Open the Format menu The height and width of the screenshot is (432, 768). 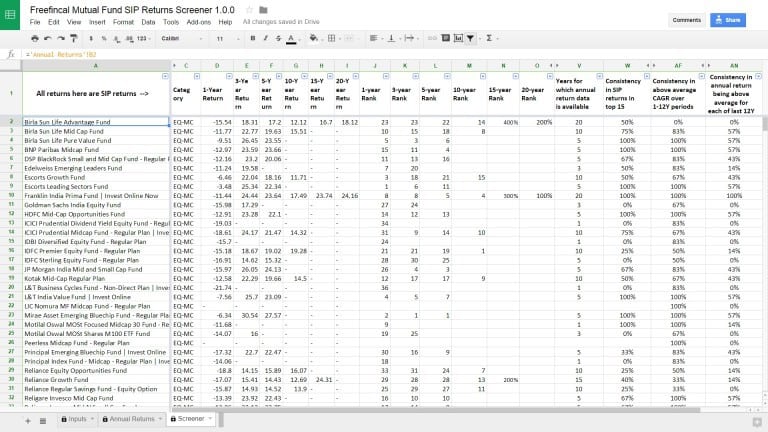(123, 22)
